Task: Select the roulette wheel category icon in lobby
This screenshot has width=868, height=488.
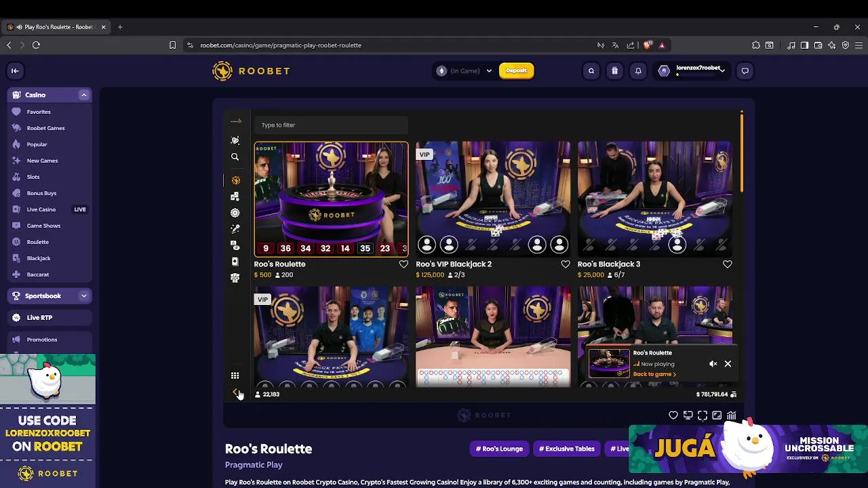Action: 235,213
